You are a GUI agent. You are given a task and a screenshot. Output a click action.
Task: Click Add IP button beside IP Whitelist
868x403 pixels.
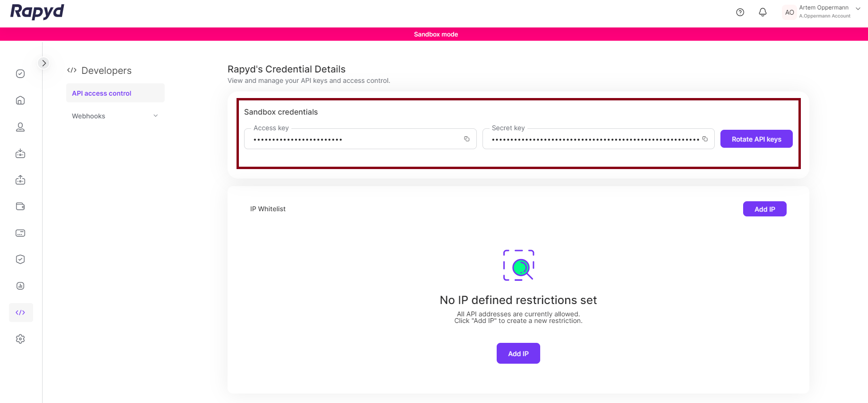click(x=764, y=209)
